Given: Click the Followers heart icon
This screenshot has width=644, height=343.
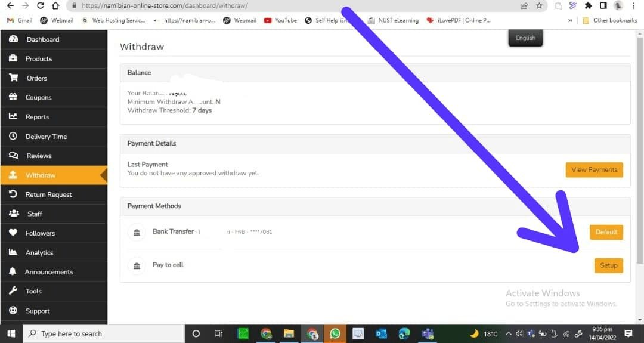Looking at the screenshot, I should pyautogui.click(x=13, y=233).
